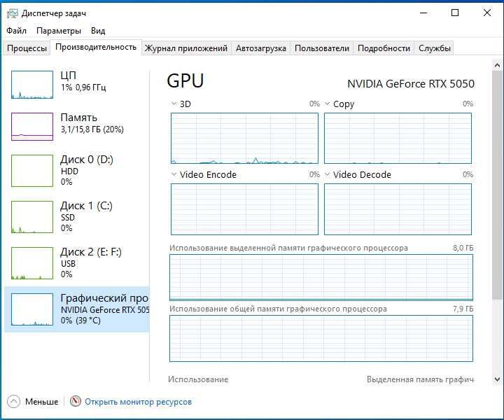504x420 pixels.
Task: Click the vertical scrollbar of GPU panel
Action: tap(497, 210)
